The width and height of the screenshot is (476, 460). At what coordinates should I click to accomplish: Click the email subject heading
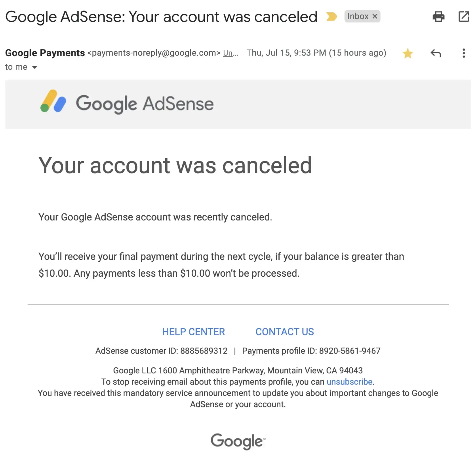(161, 17)
